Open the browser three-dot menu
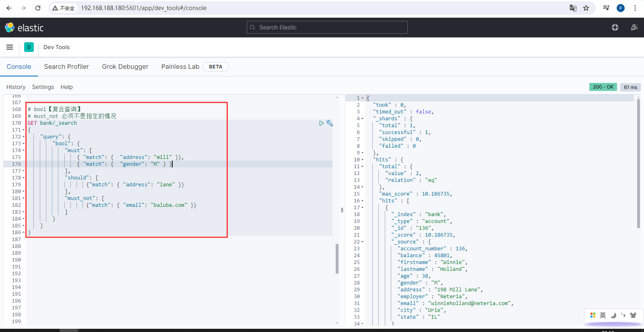Image resolution: width=644 pixels, height=332 pixels. 635,8
